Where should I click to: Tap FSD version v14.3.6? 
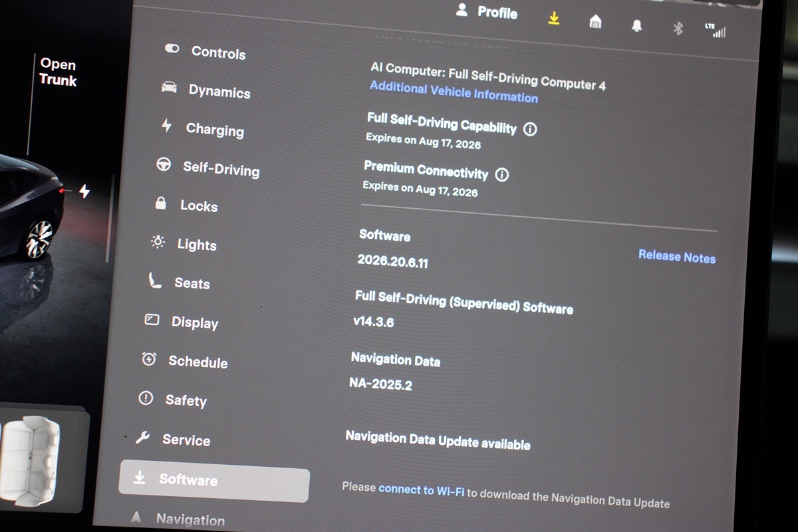[374, 322]
